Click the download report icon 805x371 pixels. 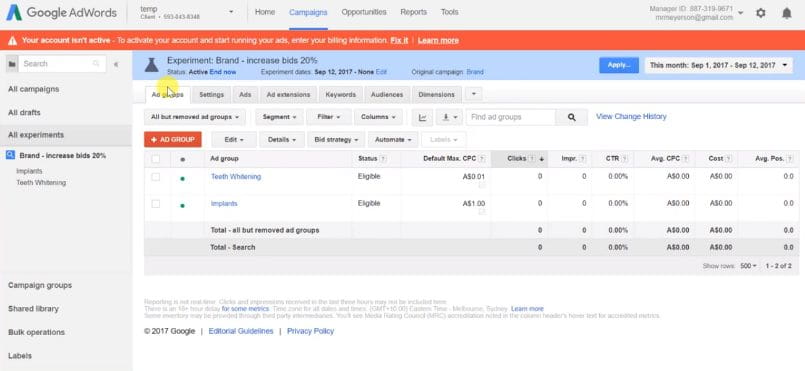pyautogui.click(x=450, y=118)
